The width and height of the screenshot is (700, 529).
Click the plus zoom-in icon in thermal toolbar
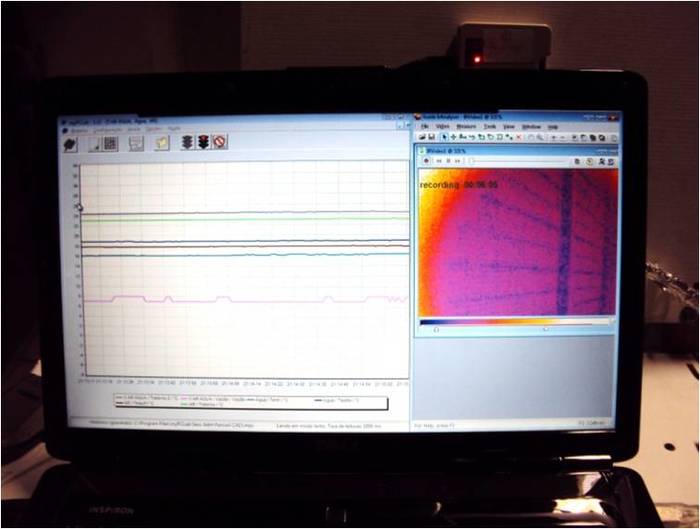click(x=554, y=138)
